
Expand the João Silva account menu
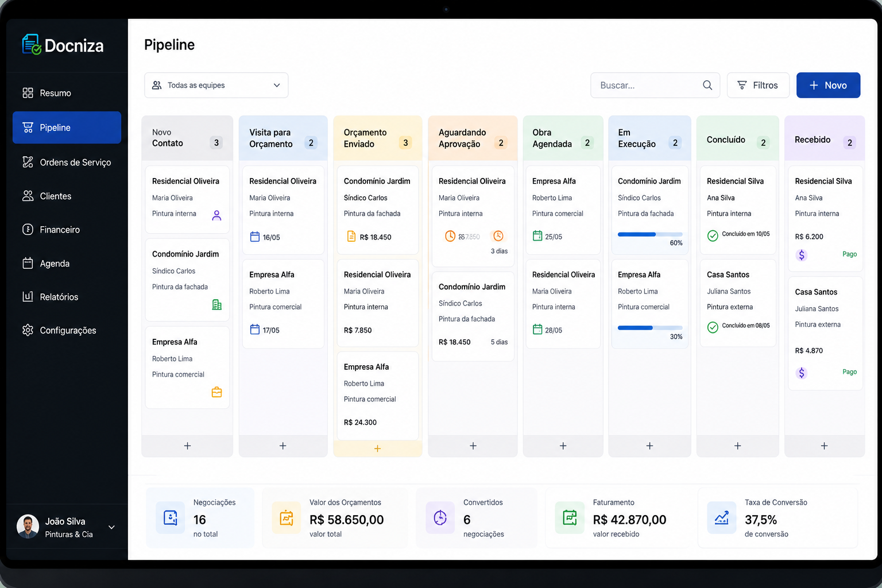pyautogui.click(x=111, y=527)
